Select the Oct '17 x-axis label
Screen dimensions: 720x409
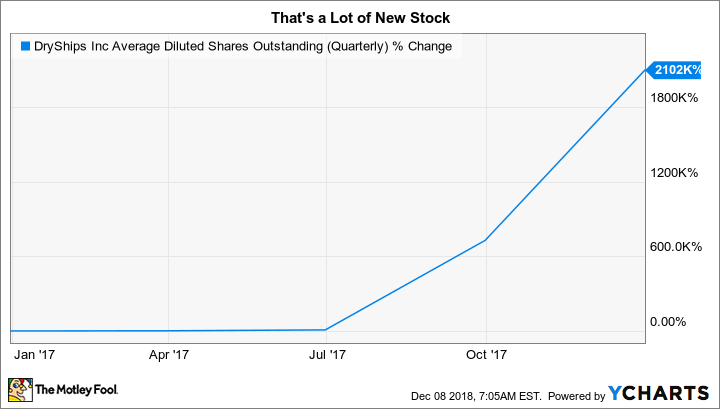tap(484, 354)
